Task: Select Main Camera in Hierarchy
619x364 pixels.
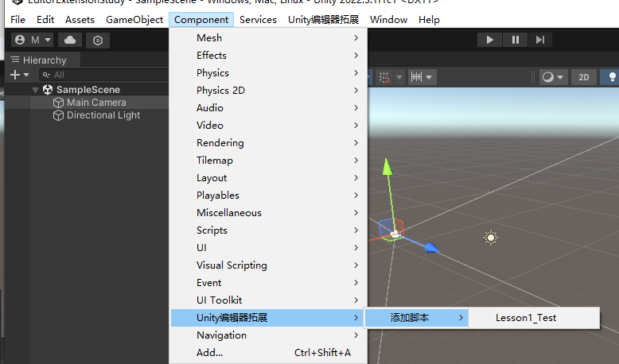Action: pyautogui.click(x=95, y=103)
